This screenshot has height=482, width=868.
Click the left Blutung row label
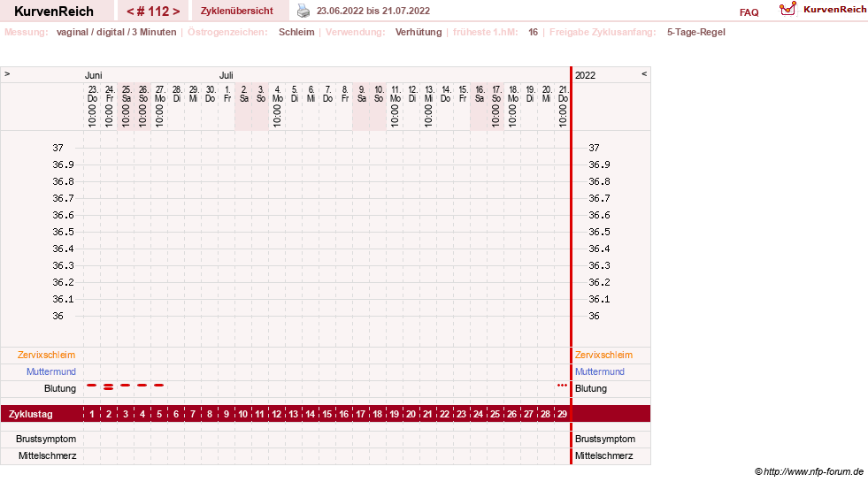(x=60, y=388)
